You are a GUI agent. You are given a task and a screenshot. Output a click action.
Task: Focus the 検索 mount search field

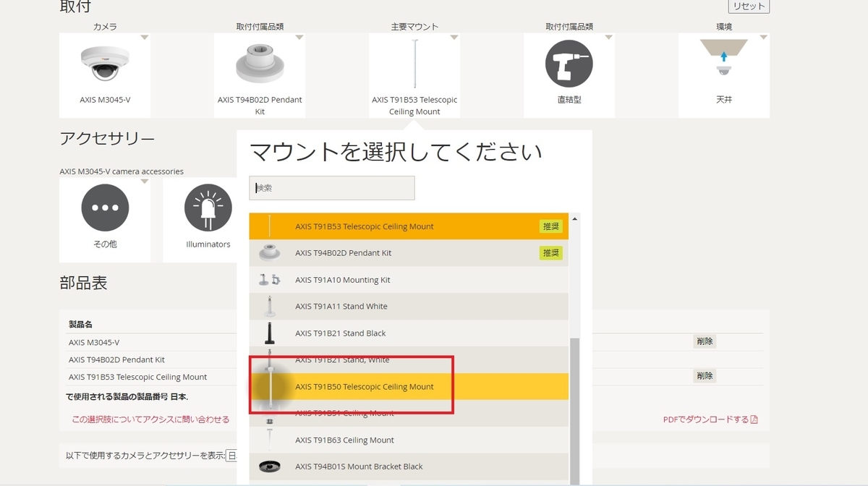tap(332, 188)
